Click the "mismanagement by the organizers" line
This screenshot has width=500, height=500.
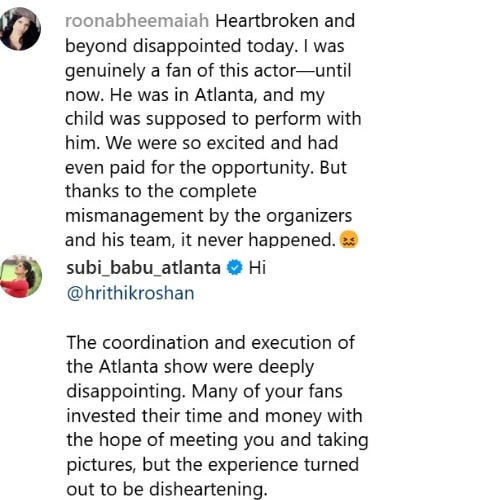[x=209, y=216]
